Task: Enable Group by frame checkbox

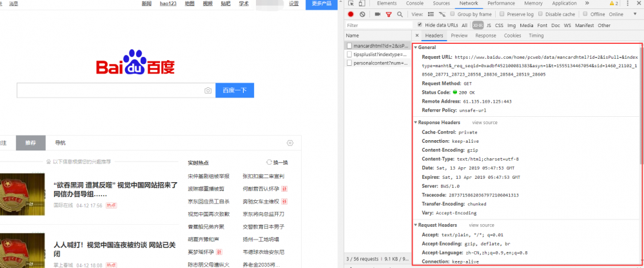Action: click(x=453, y=14)
